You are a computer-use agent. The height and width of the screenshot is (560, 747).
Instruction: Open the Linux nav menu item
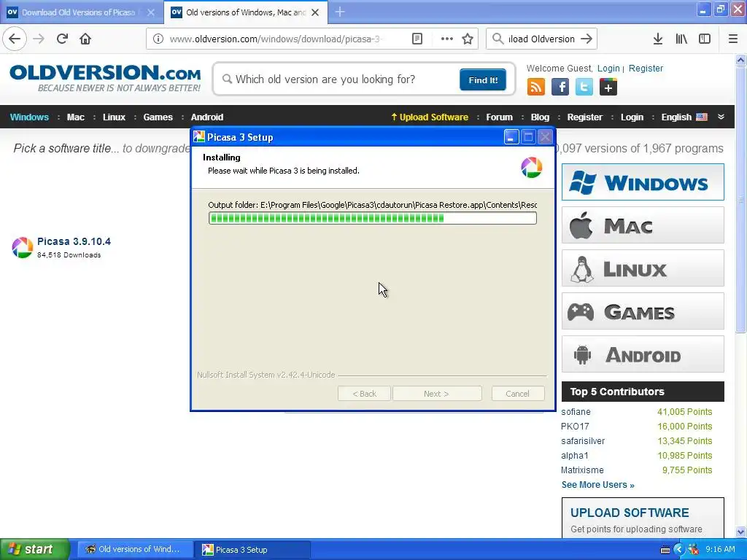click(x=114, y=117)
